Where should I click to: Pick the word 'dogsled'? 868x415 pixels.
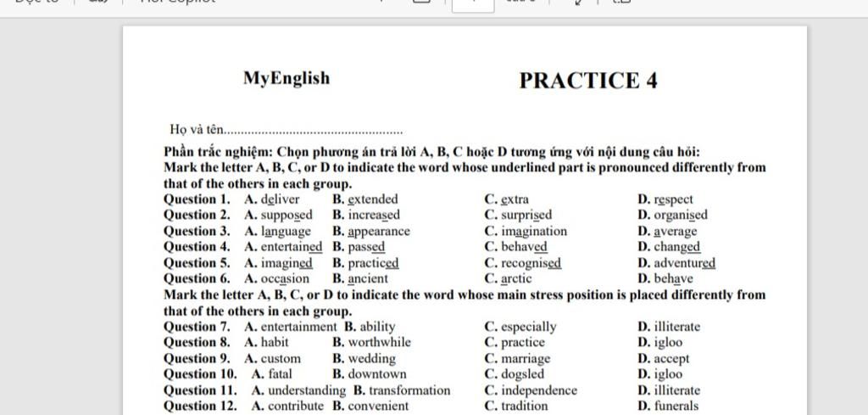(x=522, y=374)
